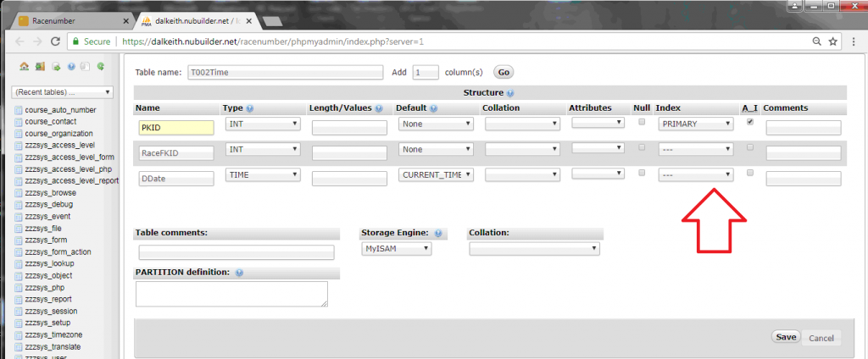Reload navigation frame green arrow icon
Viewport: 868px width, 359px height.
(100, 66)
